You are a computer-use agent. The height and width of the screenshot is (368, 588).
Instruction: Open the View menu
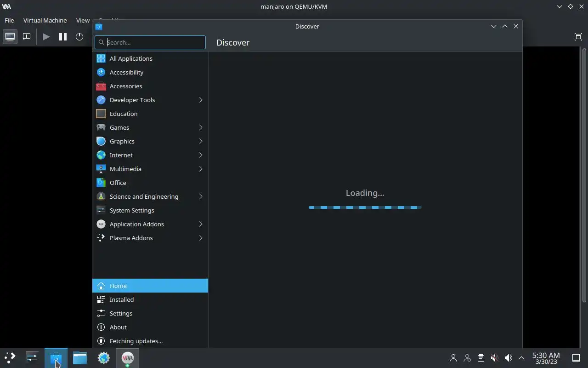[x=83, y=20]
